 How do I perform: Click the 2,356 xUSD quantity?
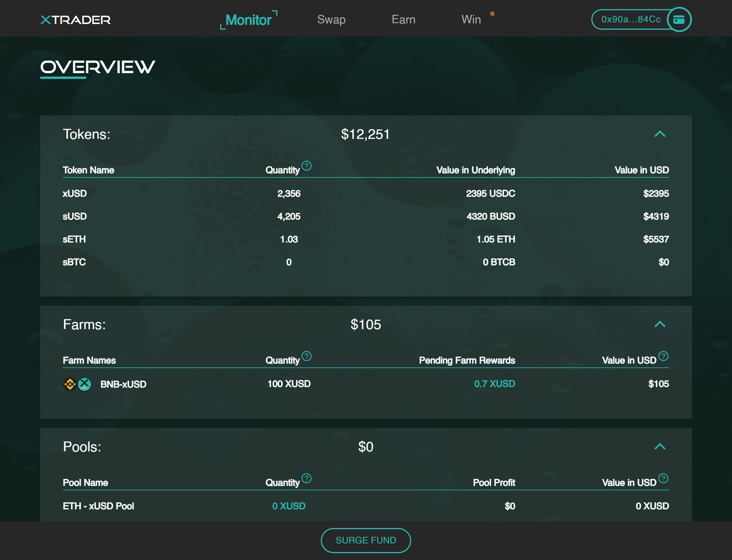289,193
